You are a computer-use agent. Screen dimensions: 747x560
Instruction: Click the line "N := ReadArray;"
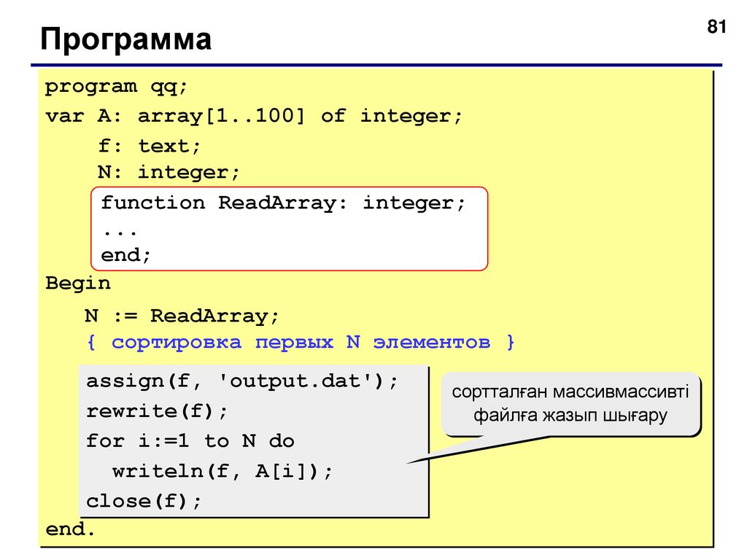click(182, 316)
